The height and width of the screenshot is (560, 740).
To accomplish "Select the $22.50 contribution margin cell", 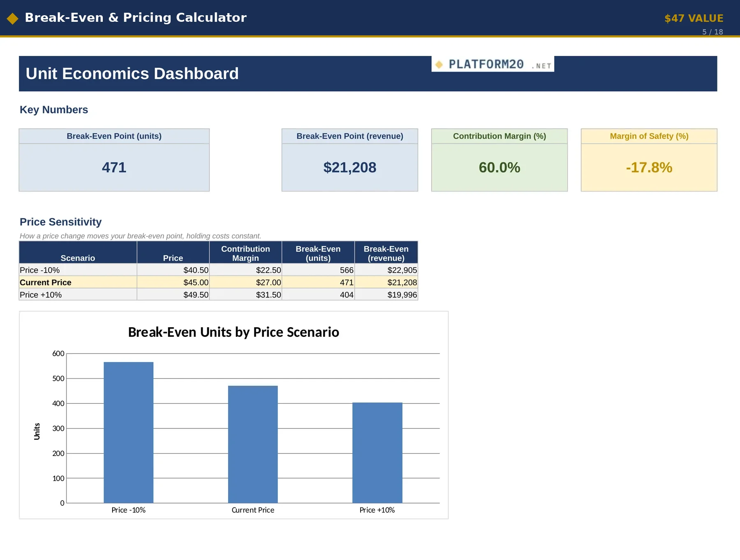I will pos(246,270).
